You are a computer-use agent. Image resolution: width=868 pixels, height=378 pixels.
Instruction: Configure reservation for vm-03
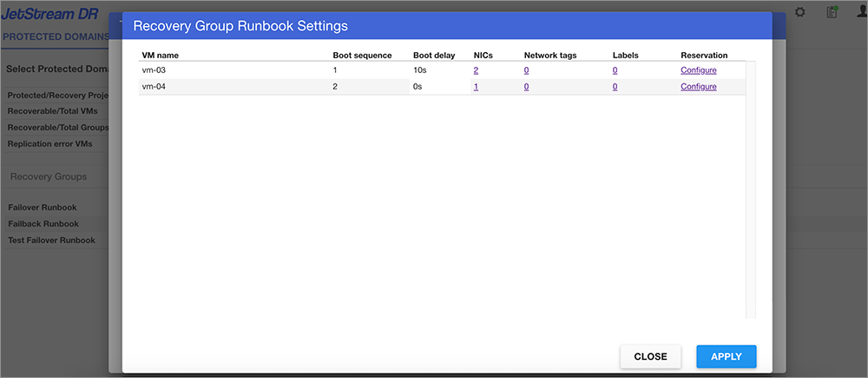(x=698, y=70)
